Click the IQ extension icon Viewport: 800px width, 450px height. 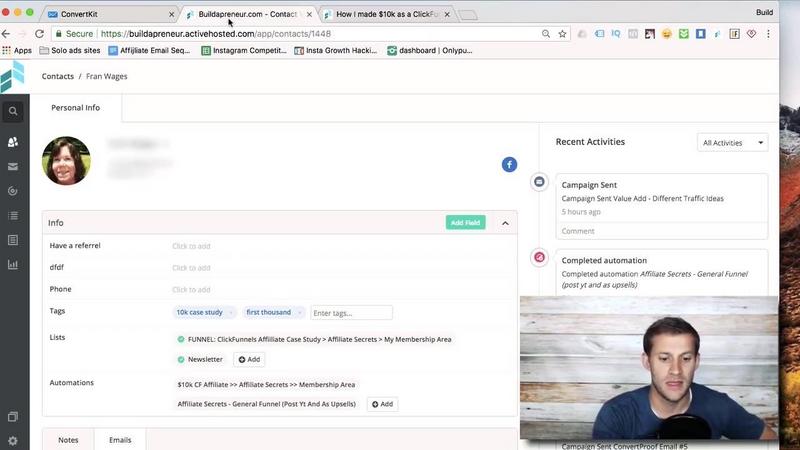click(616, 34)
